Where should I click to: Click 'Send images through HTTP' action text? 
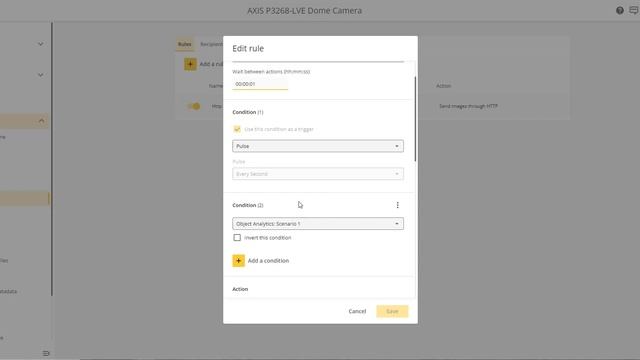(x=468, y=106)
